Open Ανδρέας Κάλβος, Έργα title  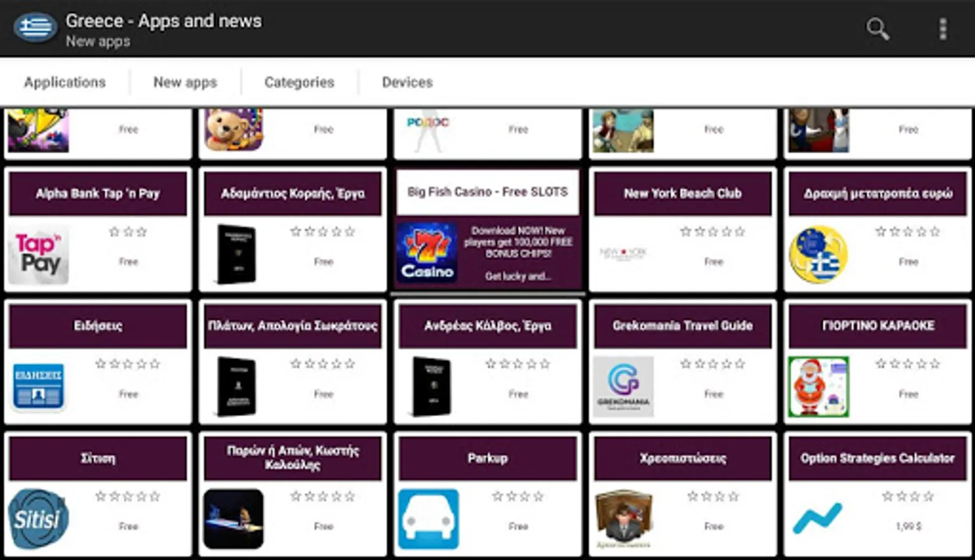click(487, 326)
